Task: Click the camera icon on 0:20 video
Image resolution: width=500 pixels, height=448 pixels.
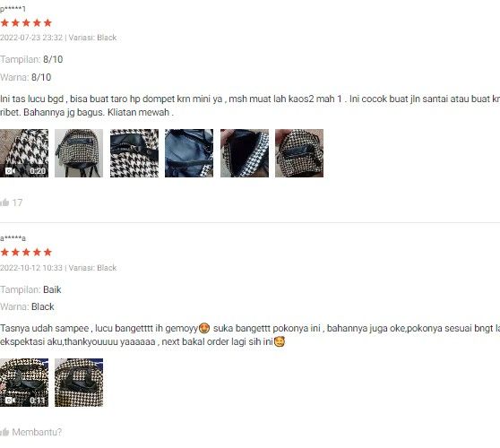Action: click(10, 171)
